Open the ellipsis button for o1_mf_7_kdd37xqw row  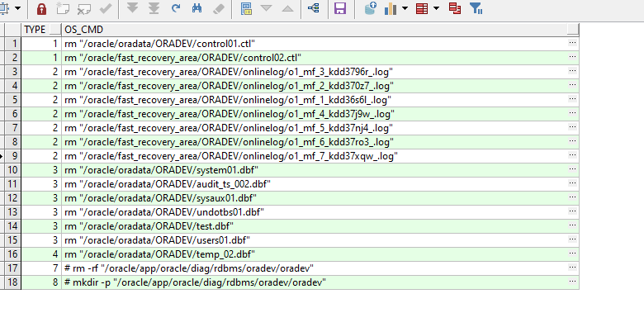(x=572, y=155)
